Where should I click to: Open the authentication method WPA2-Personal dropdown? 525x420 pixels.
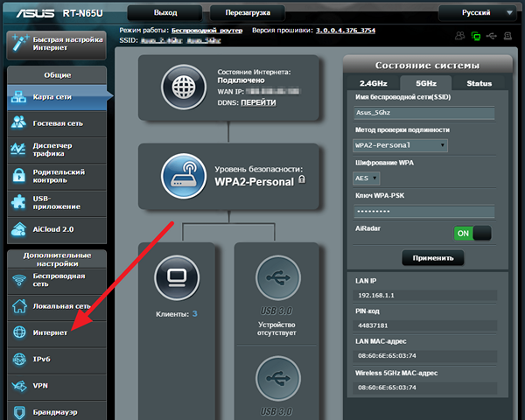tap(400, 145)
